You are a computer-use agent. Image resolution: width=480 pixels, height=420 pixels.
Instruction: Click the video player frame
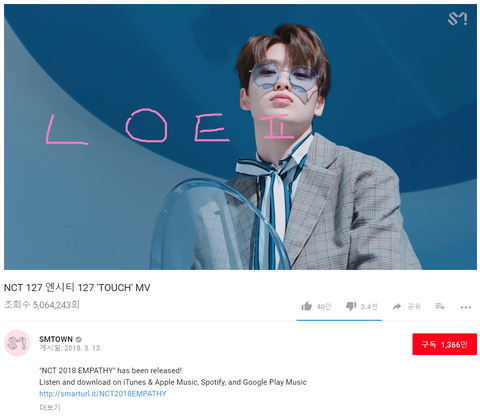click(x=240, y=137)
